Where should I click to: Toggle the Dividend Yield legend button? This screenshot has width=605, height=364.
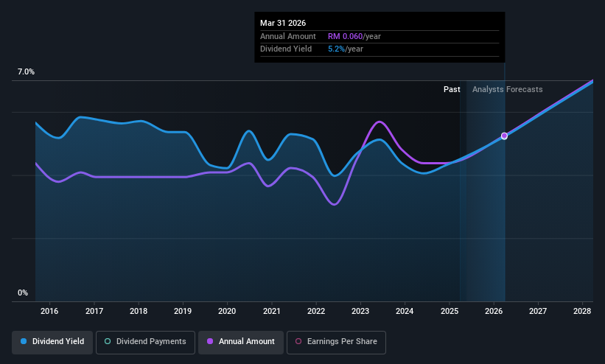[x=52, y=342]
